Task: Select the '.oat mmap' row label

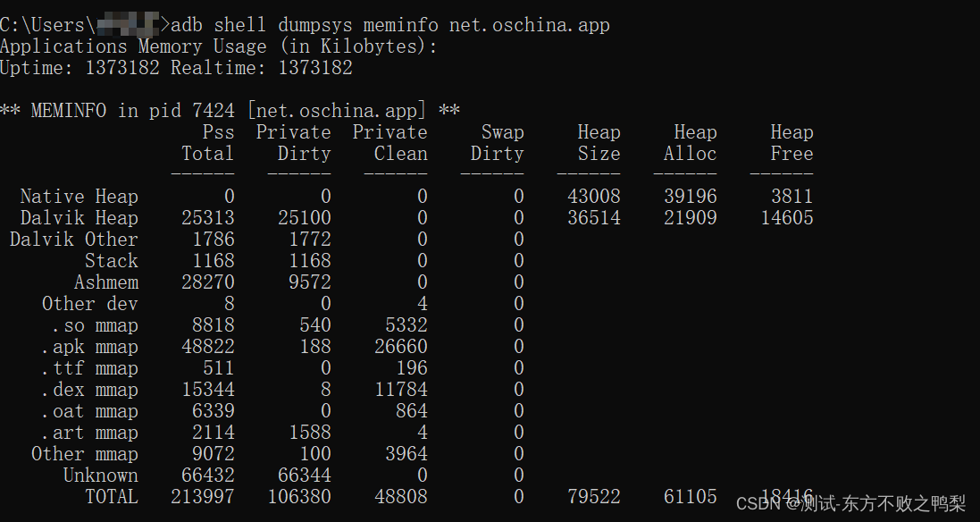Action: 90,411
